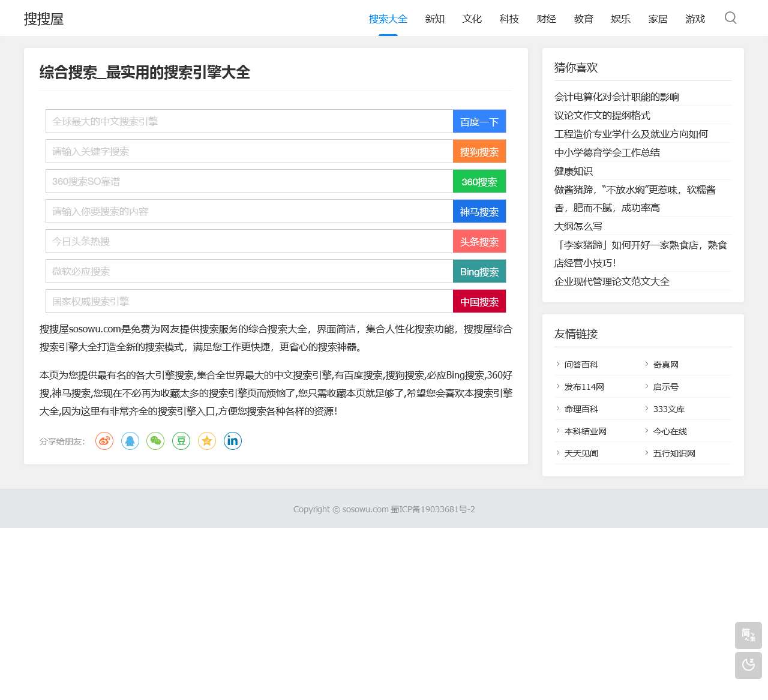Open the 科技 nav item
The height and width of the screenshot is (700, 768).
[x=509, y=19]
